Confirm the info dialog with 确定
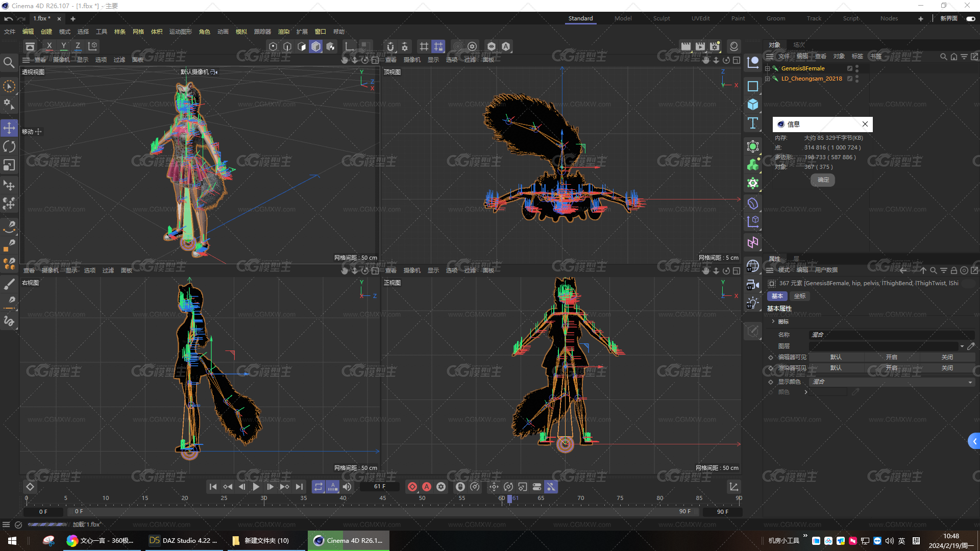Viewport: 980px width, 551px height. pos(823,180)
